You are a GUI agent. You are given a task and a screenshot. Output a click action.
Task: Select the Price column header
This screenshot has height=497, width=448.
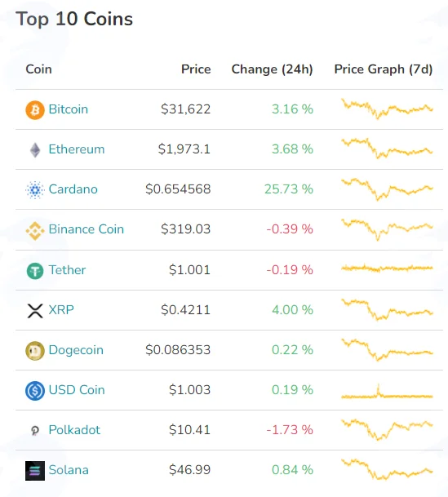pyautogui.click(x=196, y=69)
